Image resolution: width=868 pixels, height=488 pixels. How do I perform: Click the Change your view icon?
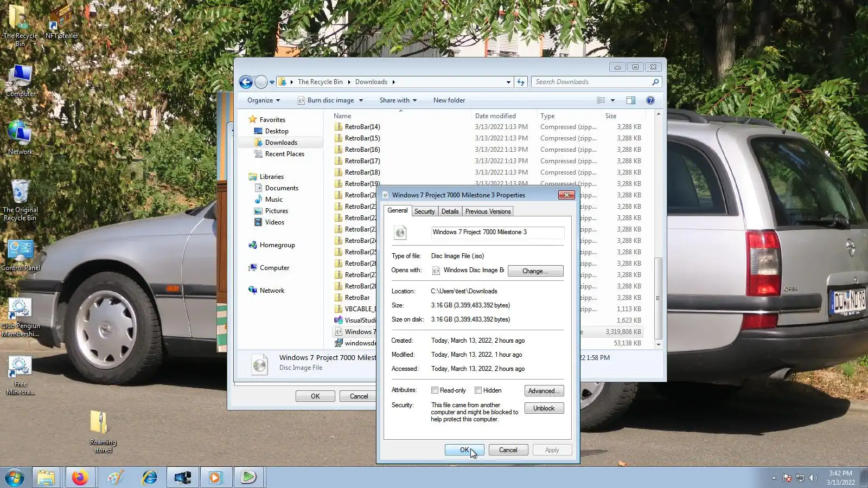tap(601, 100)
